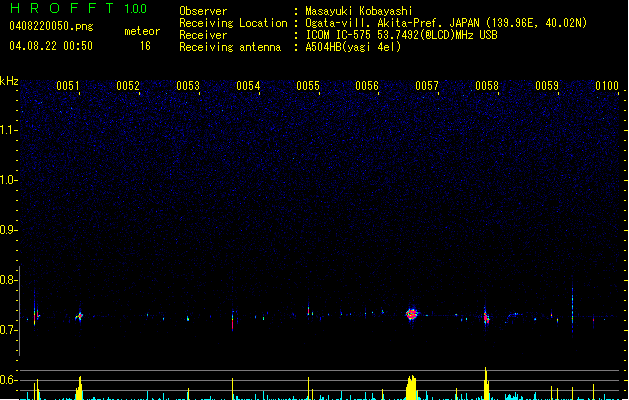Click the 0059 time axis marker

[547, 86]
